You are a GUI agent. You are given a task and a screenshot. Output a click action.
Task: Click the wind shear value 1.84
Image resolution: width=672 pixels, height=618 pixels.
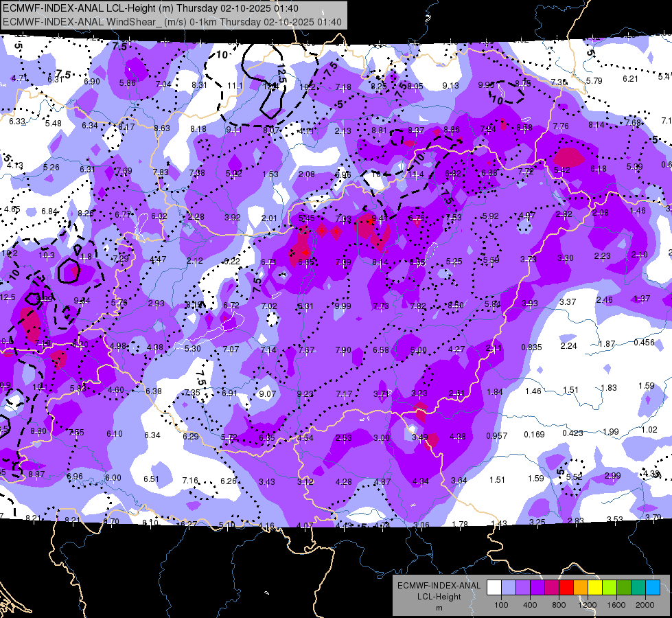[495, 391]
